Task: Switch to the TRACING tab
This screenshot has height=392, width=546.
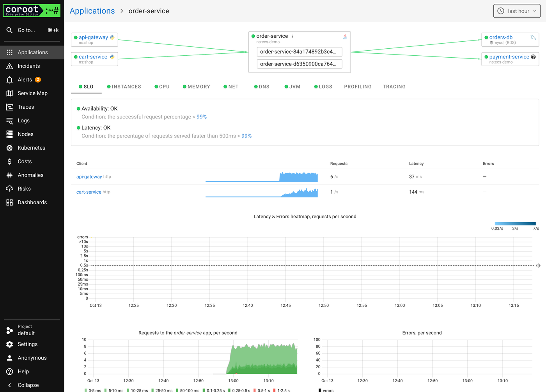Action: pos(394,87)
